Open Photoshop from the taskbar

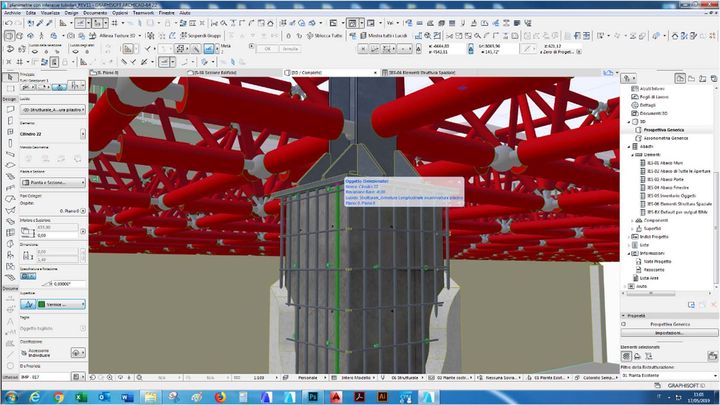[x=313, y=396]
